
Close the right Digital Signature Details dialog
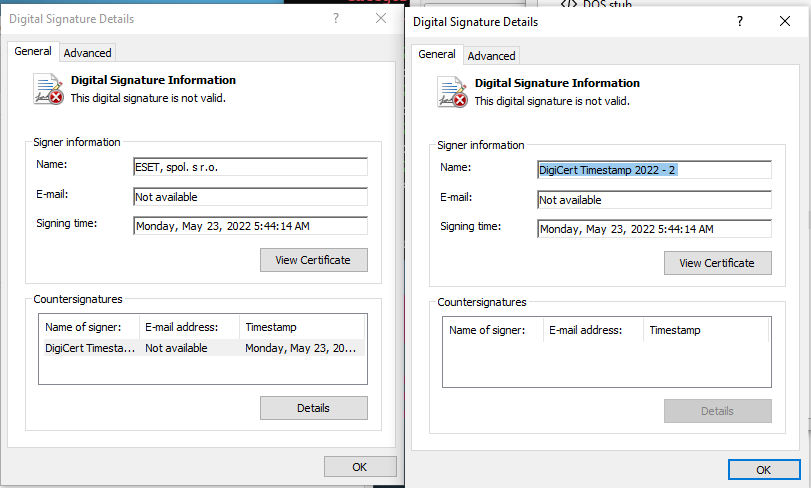click(x=785, y=21)
